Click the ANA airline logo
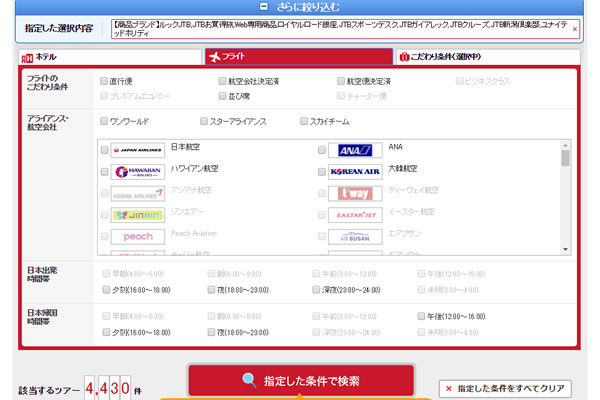 tap(355, 150)
